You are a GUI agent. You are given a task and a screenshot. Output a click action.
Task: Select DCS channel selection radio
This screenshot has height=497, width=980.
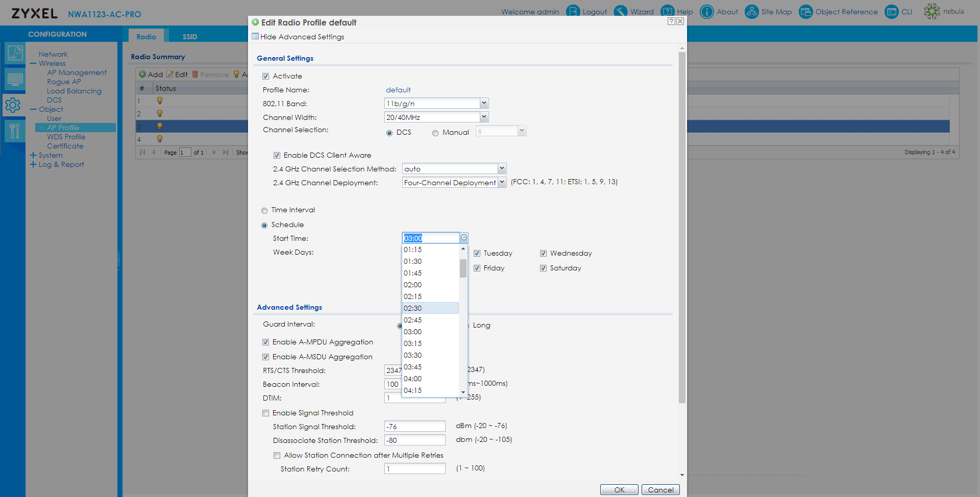tap(389, 133)
